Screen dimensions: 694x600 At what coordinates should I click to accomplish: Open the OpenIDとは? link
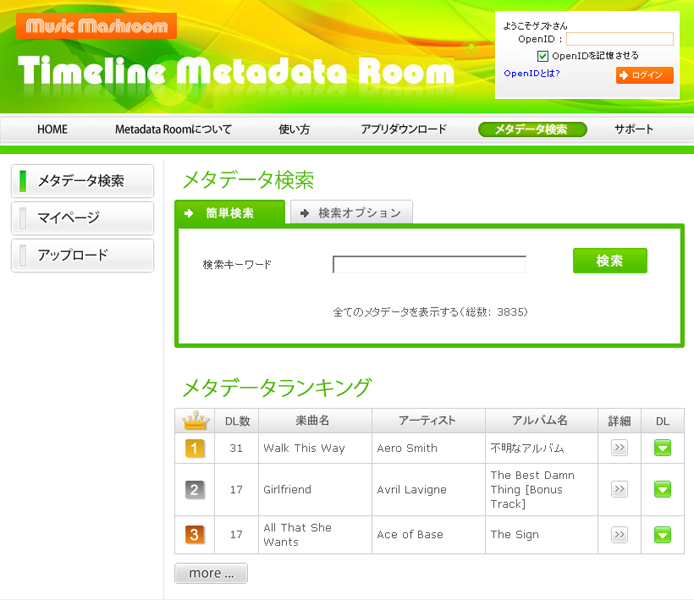click(x=532, y=73)
